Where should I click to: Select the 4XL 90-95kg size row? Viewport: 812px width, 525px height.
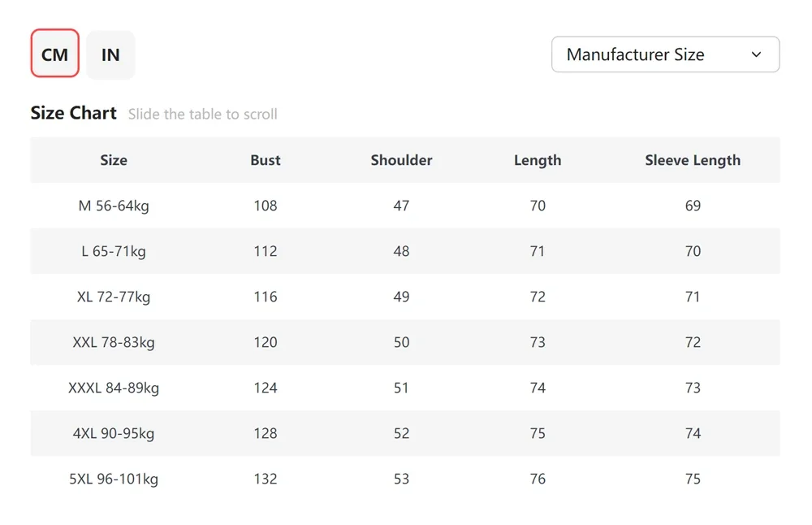coord(114,433)
